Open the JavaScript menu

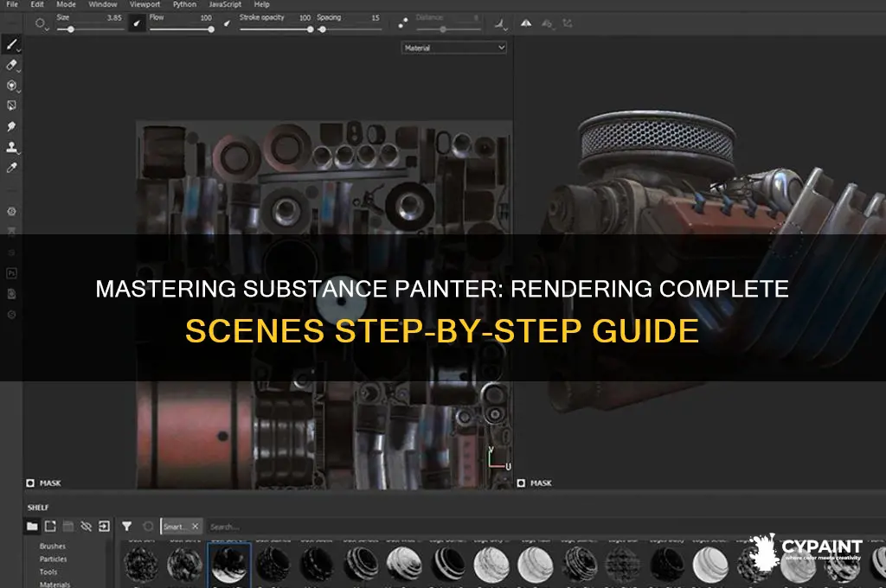(225, 4)
